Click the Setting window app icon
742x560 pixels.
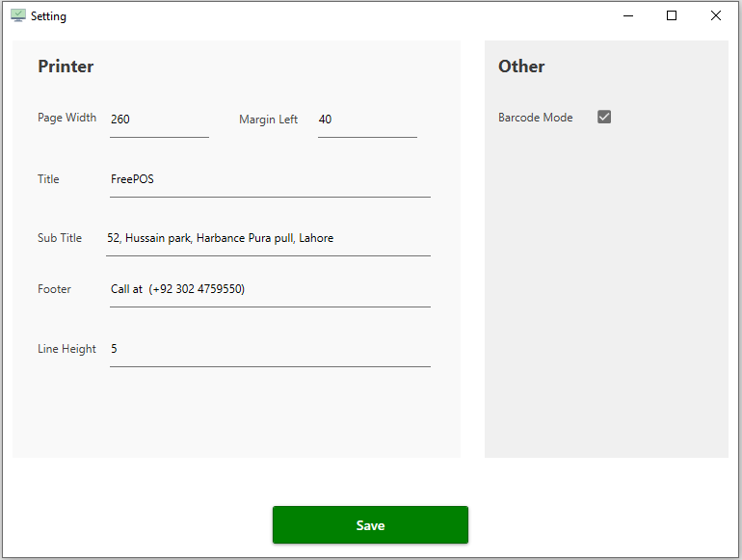tap(18, 15)
